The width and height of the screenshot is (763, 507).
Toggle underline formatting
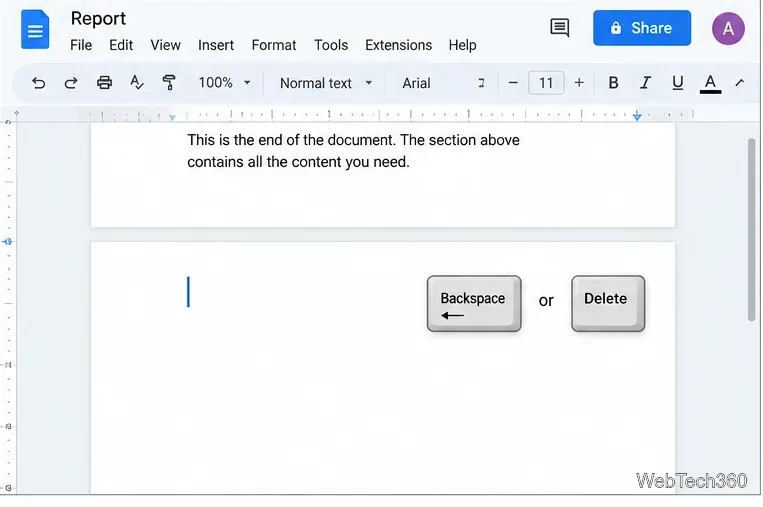coord(677,83)
